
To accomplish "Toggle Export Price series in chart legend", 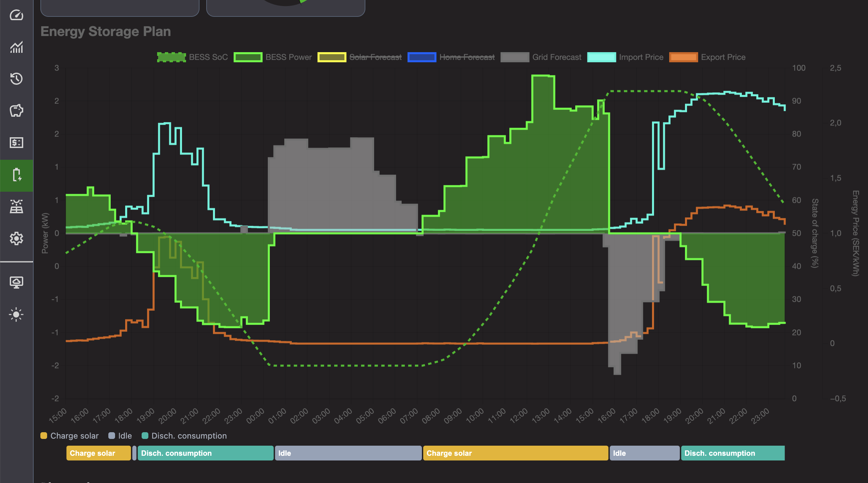I will click(707, 57).
